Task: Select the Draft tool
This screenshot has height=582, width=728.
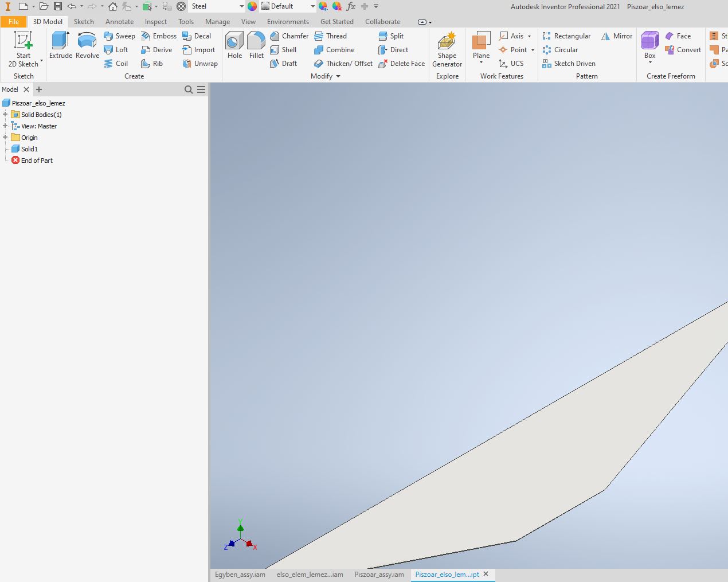Action: pyautogui.click(x=284, y=64)
